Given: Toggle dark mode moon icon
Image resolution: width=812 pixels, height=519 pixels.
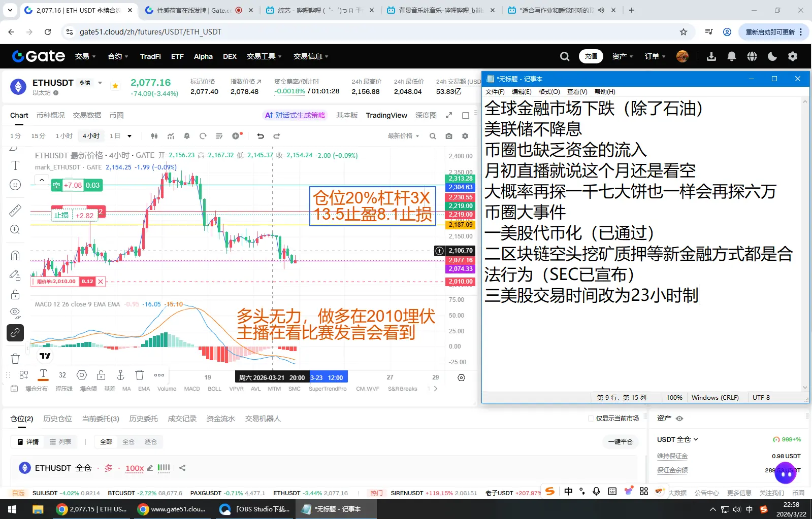Looking at the screenshot, I should pyautogui.click(x=772, y=56).
